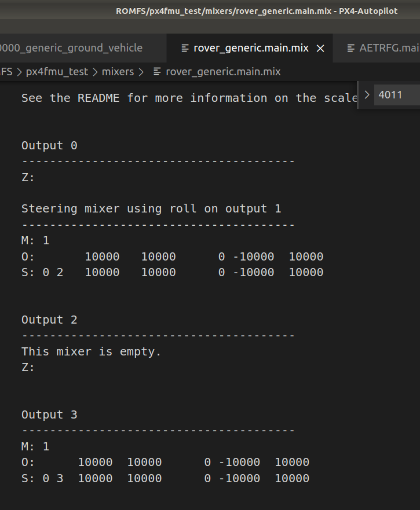Click the 'See the README' comment line

(x=189, y=98)
